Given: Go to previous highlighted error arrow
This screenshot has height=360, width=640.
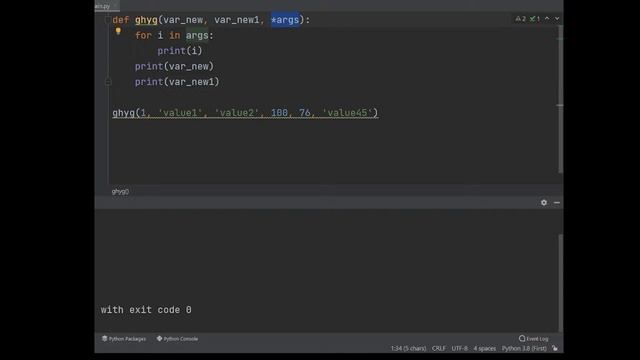Looking at the screenshot, I should (547, 19).
